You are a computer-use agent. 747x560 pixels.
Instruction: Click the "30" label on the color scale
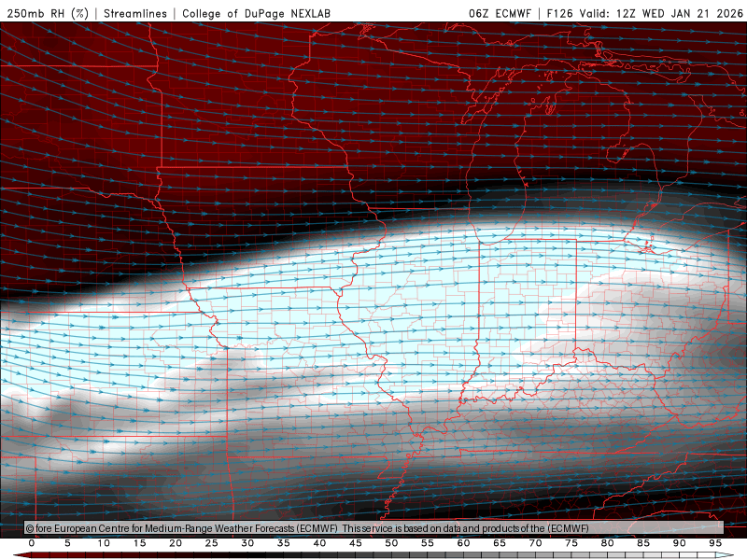tap(247, 543)
